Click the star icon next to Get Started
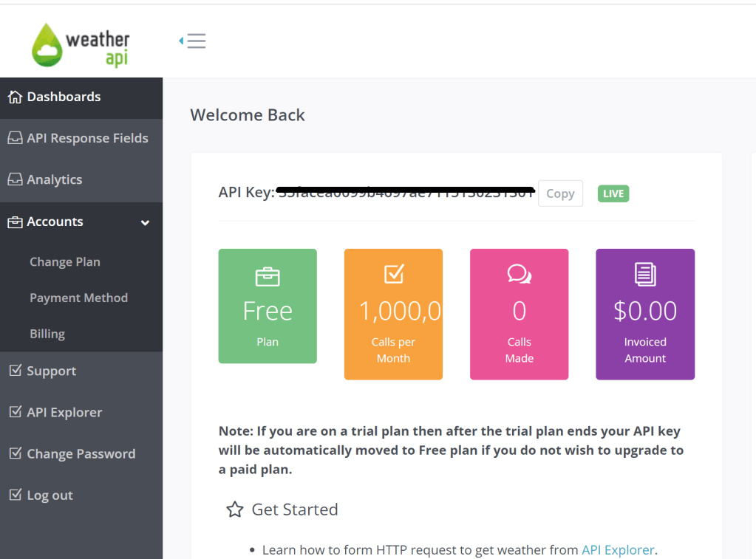Viewport: 756px width, 559px height. click(x=235, y=510)
